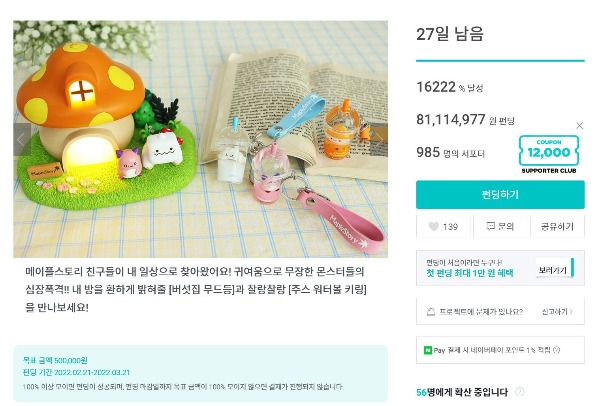
Task: Click the 공유하기 share button
Action: point(557,227)
